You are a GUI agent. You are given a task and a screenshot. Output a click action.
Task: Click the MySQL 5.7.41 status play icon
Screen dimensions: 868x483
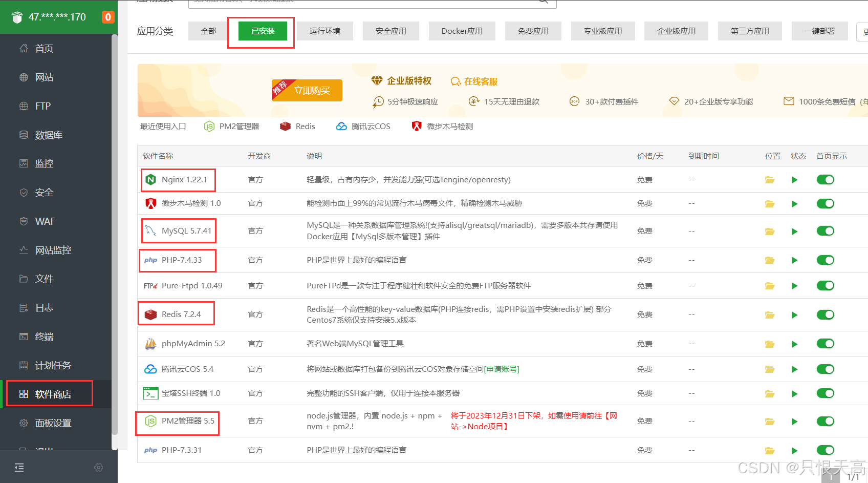(x=795, y=232)
